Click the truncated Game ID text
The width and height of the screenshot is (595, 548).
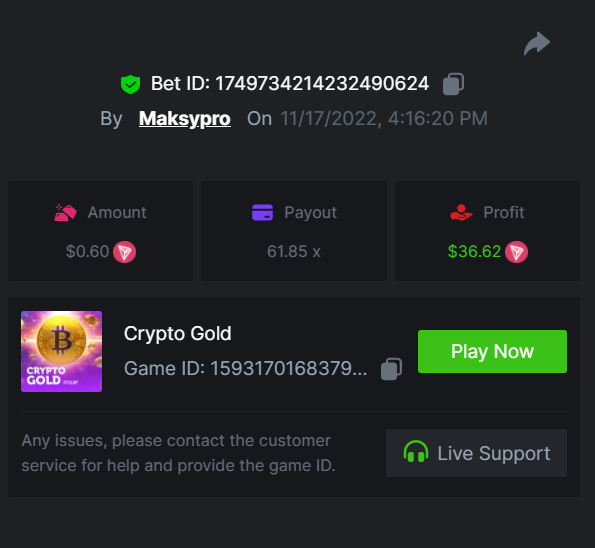click(246, 368)
